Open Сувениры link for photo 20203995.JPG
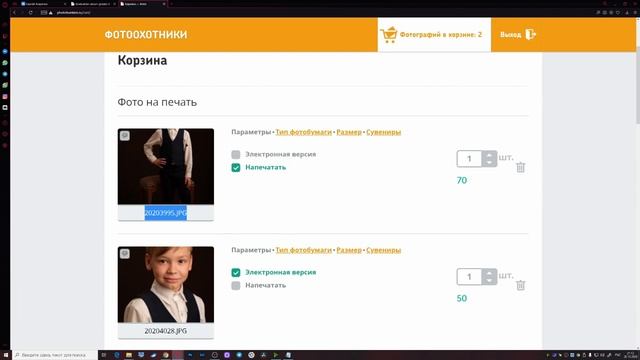Screen dimensions: 640x360 coord(384,132)
